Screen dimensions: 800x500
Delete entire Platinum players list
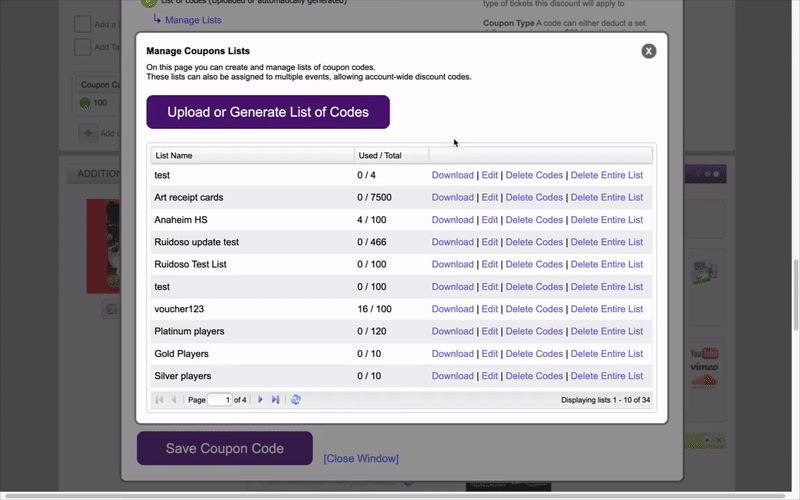pos(607,331)
